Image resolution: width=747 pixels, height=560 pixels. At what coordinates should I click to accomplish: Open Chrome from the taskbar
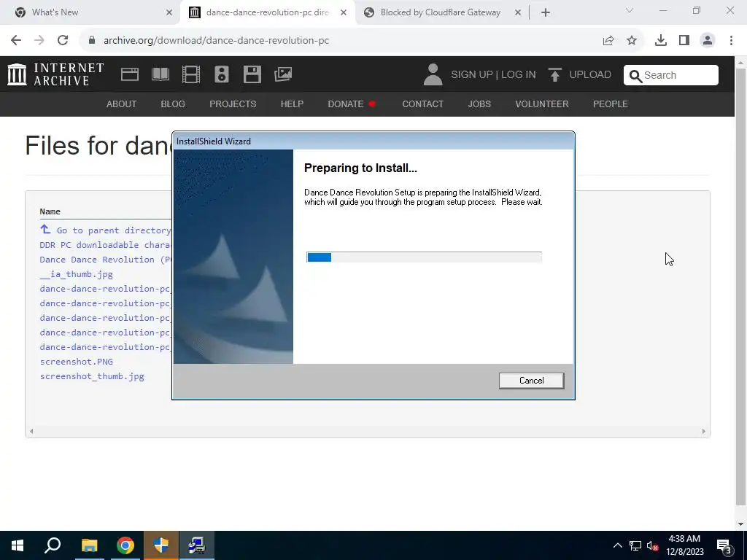click(125, 545)
